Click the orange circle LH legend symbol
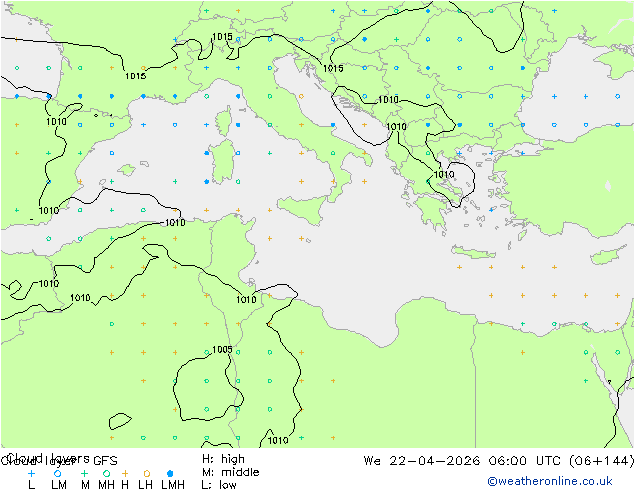 147,473
